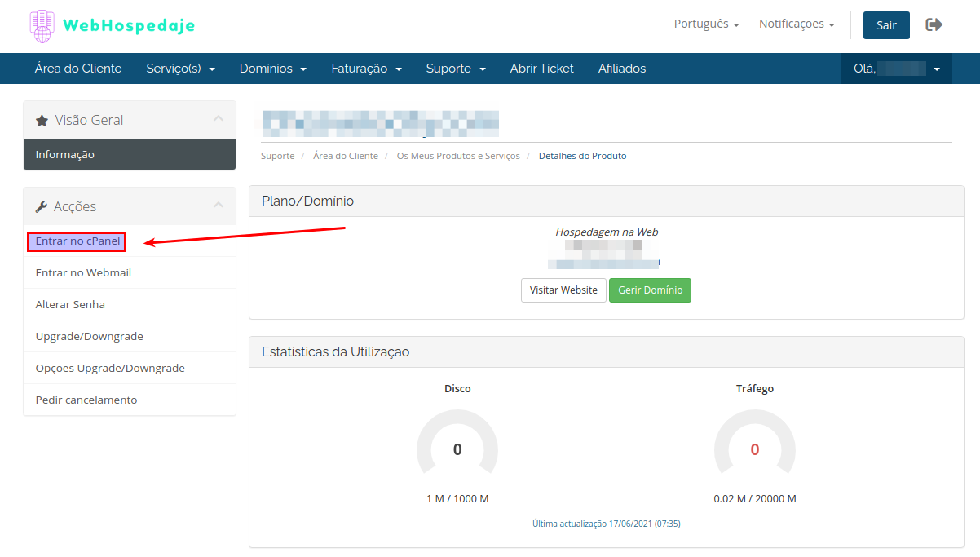Click the Hospedagem na Web text
Image resolution: width=980 pixels, height=557 pixels.
coord(607,232)
